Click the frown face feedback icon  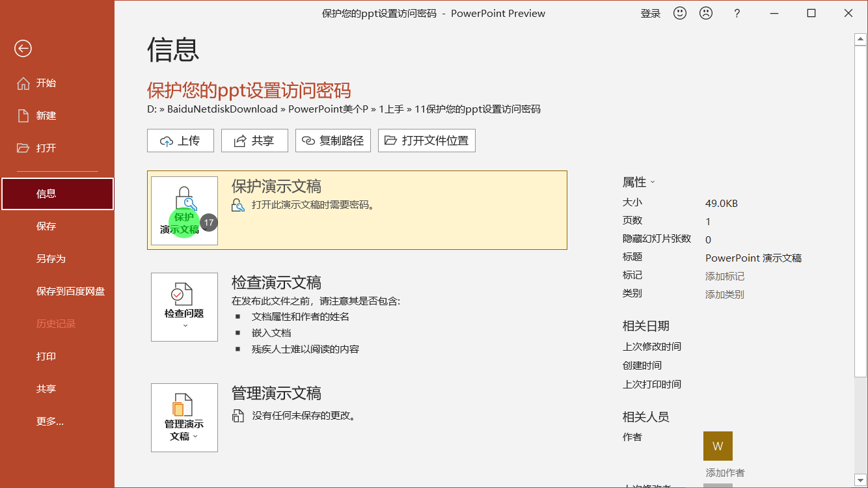706,13
